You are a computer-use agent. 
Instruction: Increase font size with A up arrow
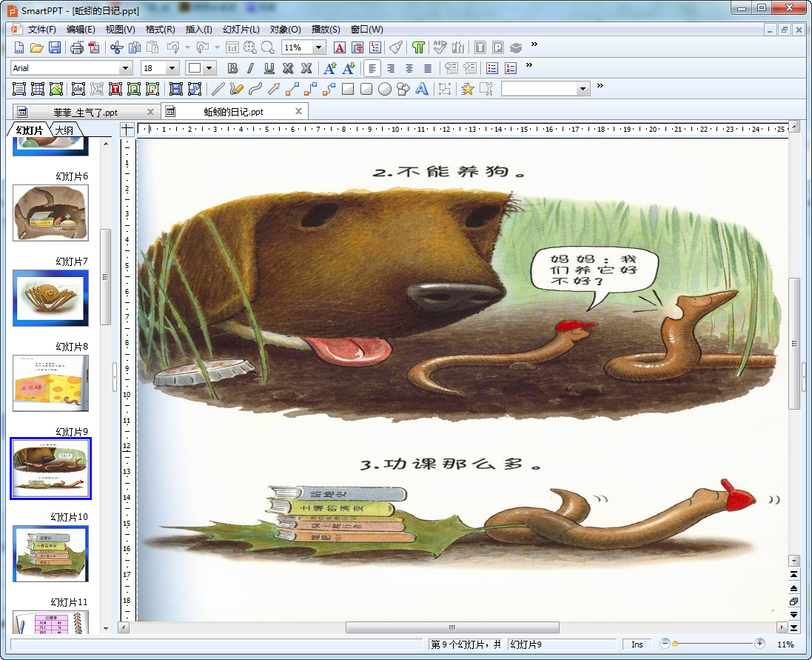[x=330, y=68]
